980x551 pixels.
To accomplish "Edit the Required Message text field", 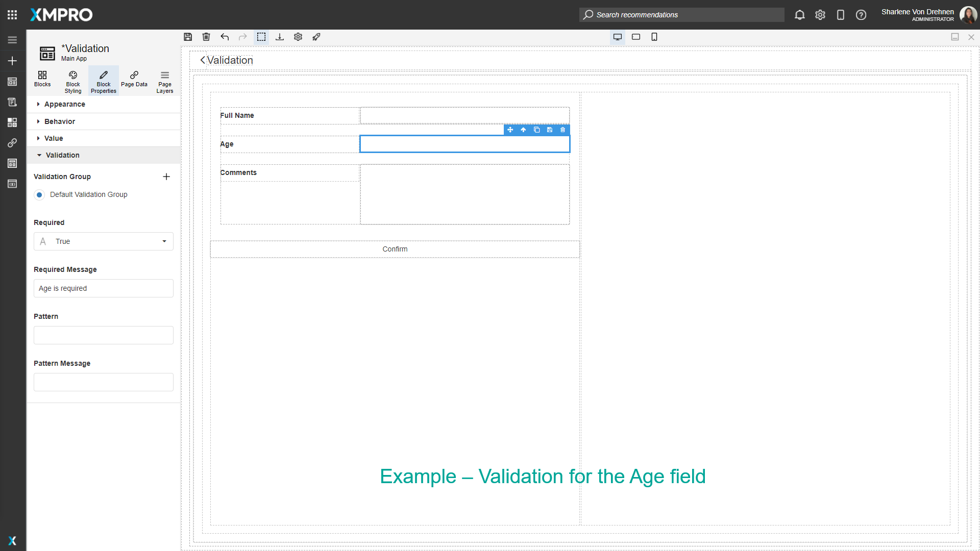I will 103,288.
